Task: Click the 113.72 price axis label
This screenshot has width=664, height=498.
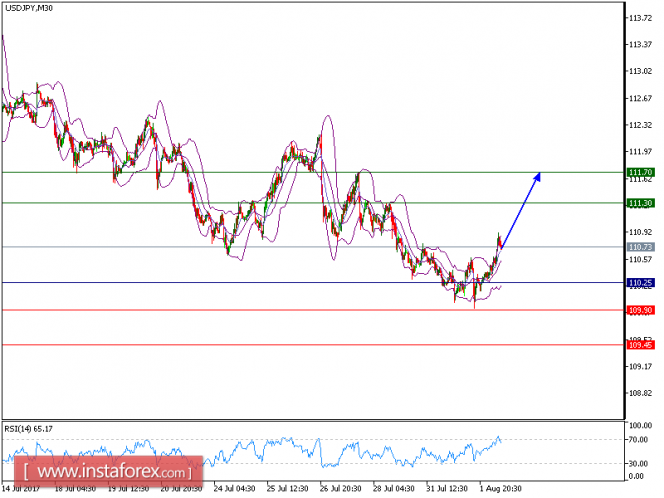Action: [x=640, y=18]
